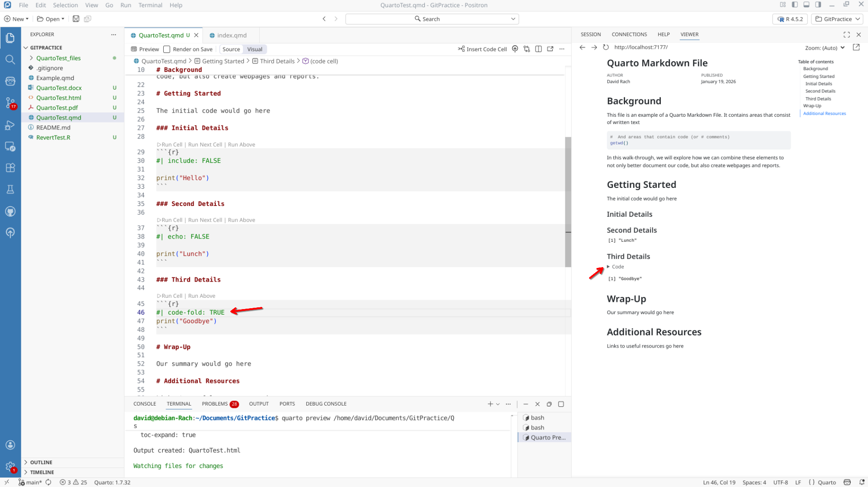The height and width of the screenshot is (487, 868).
Task: Open the Testing beaker icon
Action: click(10, 189)
